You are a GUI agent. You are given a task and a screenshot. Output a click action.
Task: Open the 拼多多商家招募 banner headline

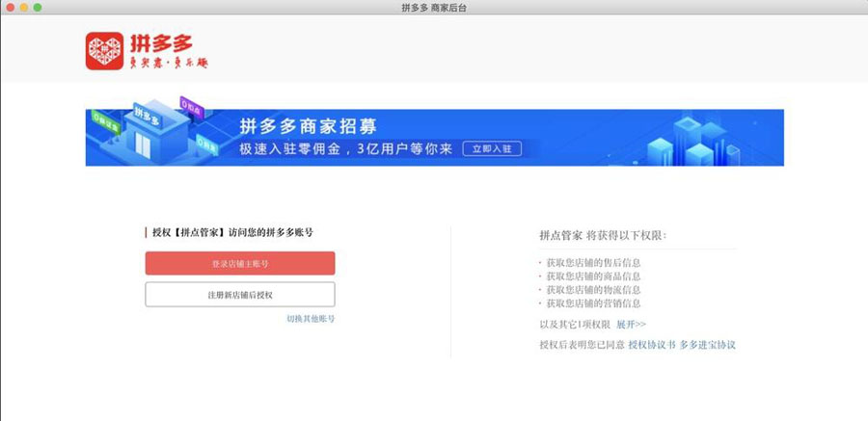point(308,127)
